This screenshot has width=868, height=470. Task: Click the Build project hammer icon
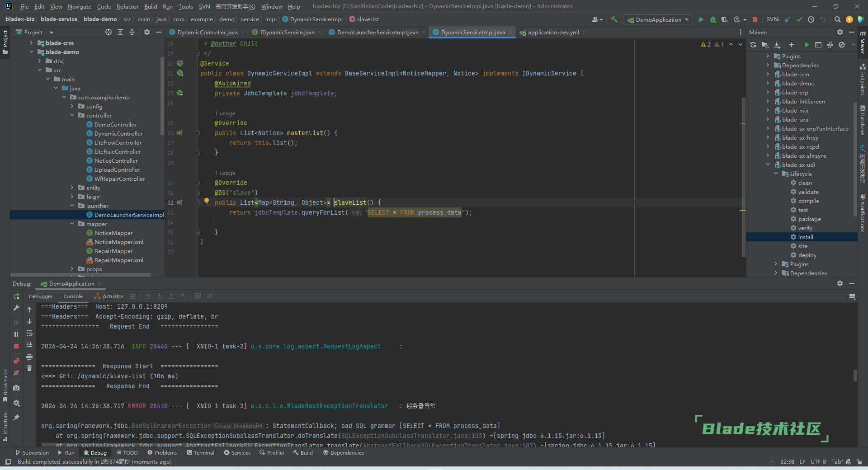(x=614, y=19)
